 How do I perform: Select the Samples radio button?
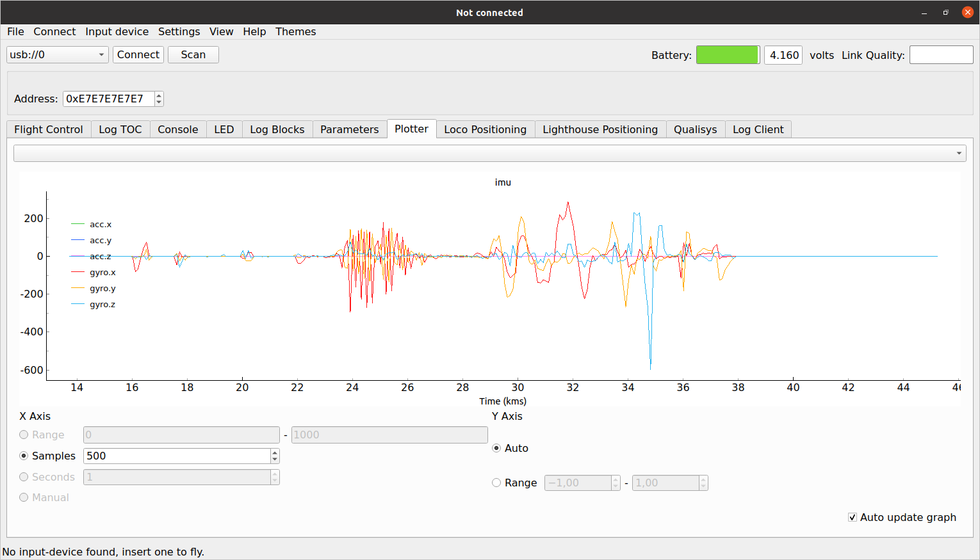coord(24,456)
